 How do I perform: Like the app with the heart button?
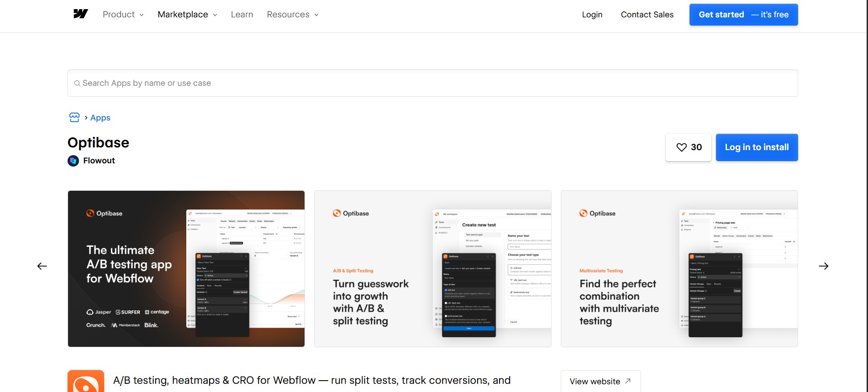coord(689,147)
